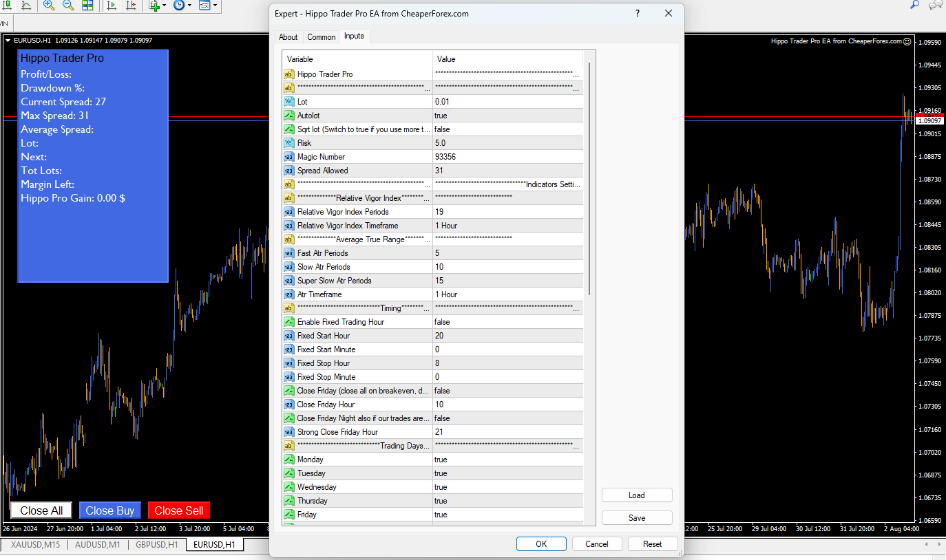Screen dimensions: 946x560
Task: Click the icon beside Autolot variable
Action: (288, 116)
